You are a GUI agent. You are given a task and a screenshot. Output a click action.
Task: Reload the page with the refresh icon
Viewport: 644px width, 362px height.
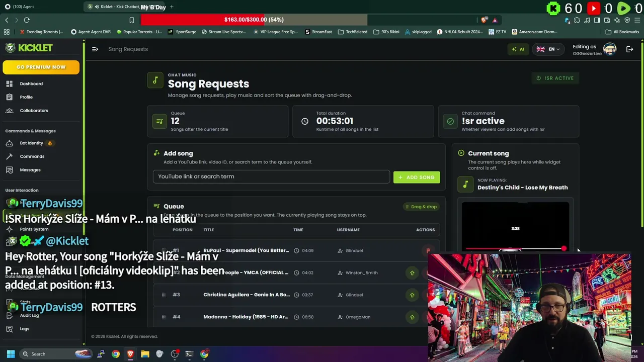(27, 20)
